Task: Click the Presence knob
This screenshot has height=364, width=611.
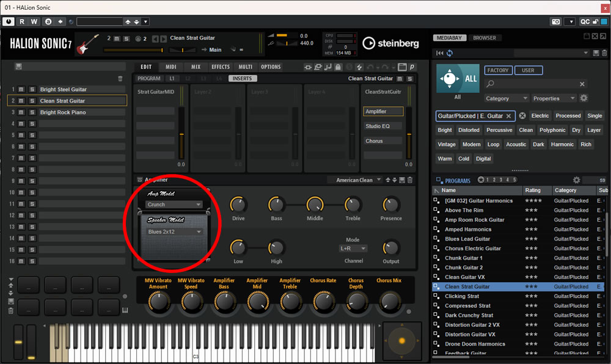Action: tap(391, 205)
